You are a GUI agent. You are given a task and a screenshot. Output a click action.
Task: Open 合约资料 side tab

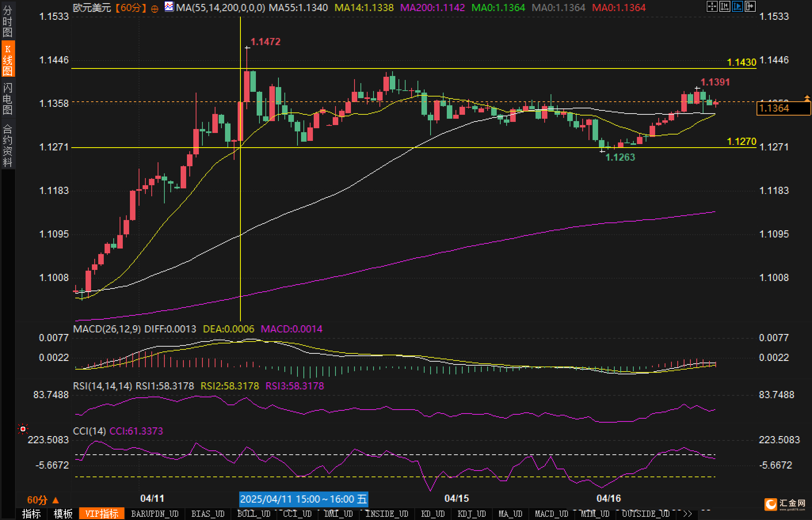point(8,145)
